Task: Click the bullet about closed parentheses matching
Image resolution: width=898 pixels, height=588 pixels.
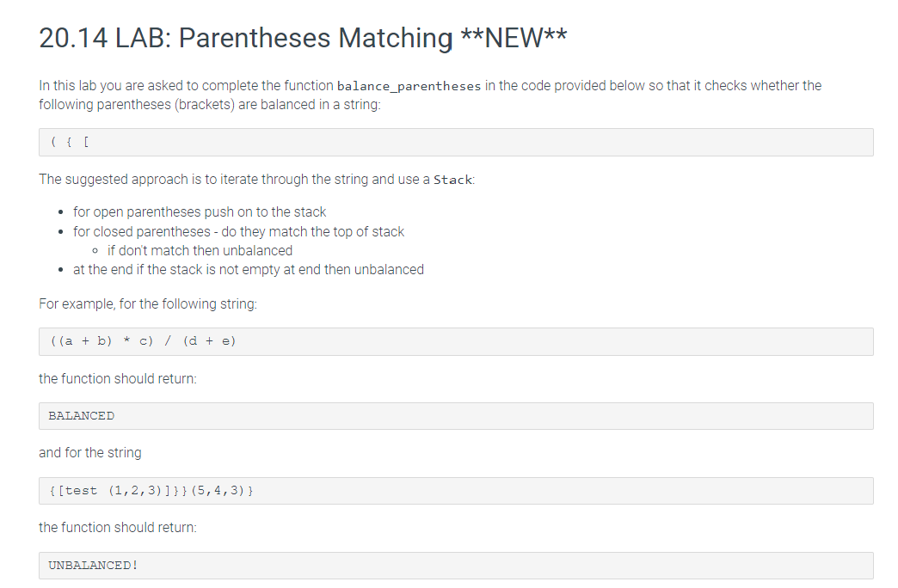Action: (x=238, y=231)
